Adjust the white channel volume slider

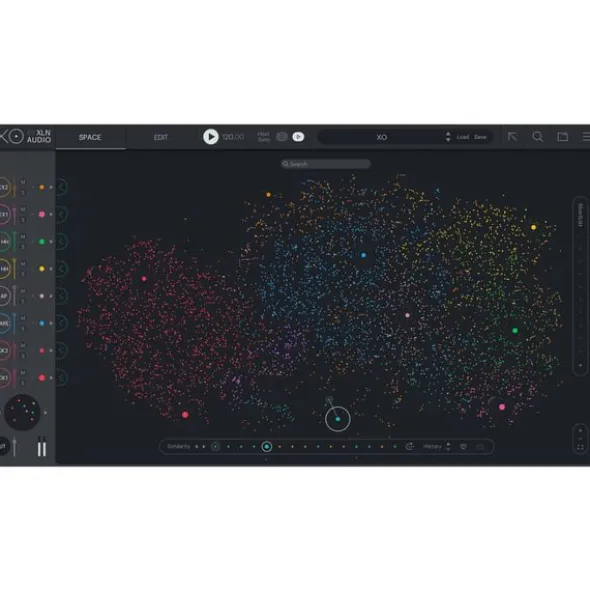click(14, 296)
